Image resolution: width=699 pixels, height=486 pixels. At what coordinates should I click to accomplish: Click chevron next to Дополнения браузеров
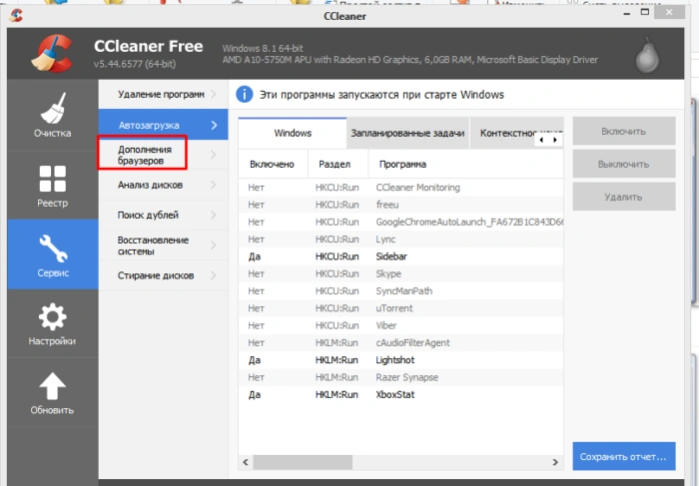pyautogui.click(x=214, y=155)
